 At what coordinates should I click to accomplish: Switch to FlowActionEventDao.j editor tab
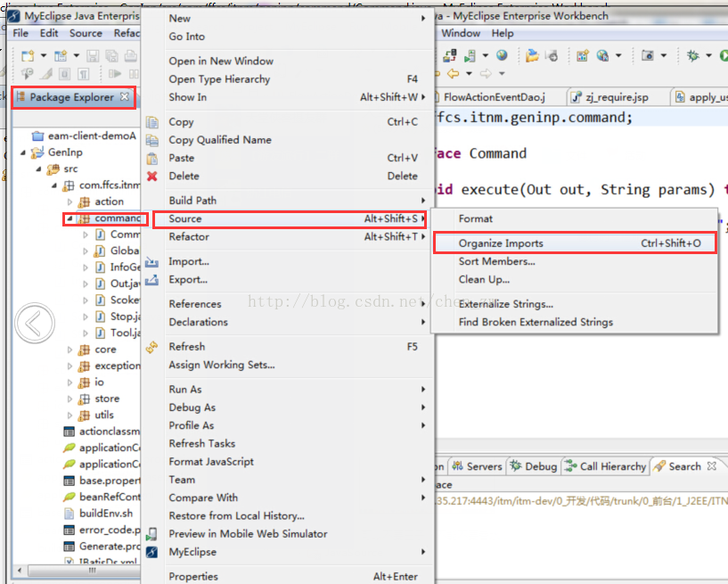(494, 97)
